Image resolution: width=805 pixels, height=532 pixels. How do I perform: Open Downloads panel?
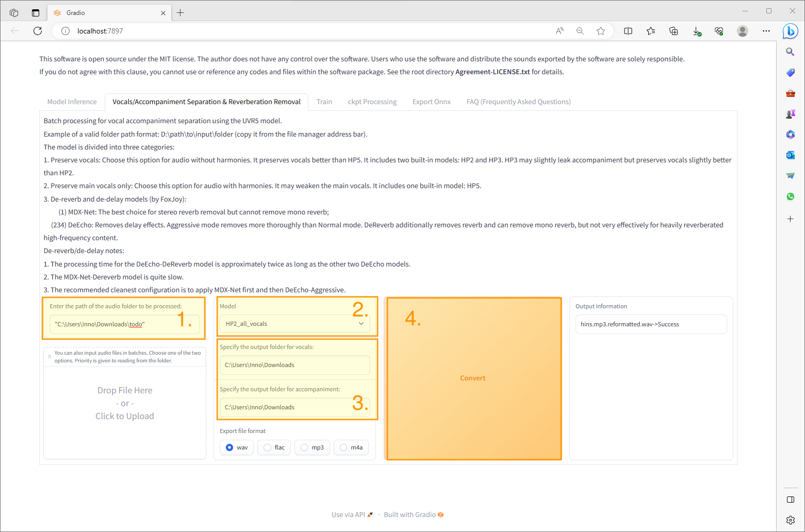[697, 31]
